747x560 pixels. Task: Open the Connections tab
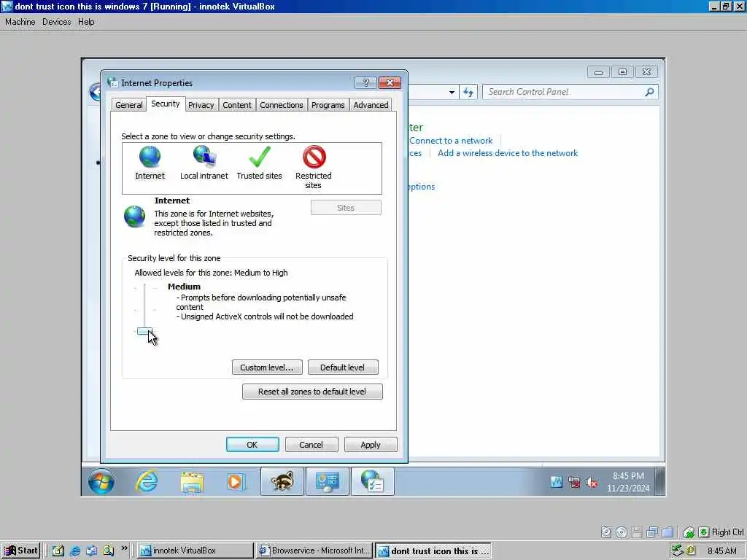282,105
